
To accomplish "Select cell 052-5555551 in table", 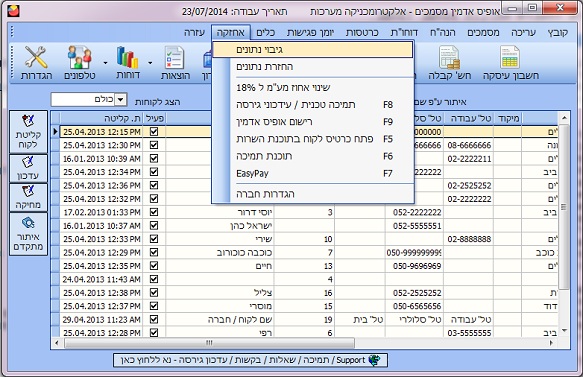I will tap(414, 226).
